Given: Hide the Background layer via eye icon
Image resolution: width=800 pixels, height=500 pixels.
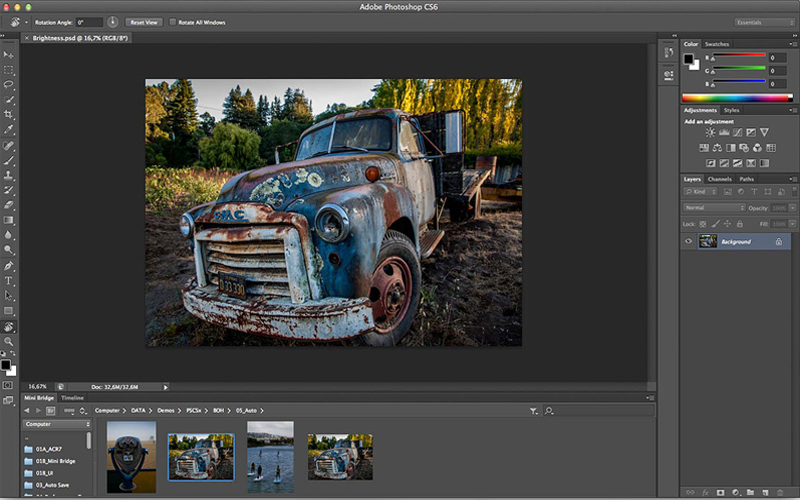Looking at the screenshot, I should pos(688,241).
